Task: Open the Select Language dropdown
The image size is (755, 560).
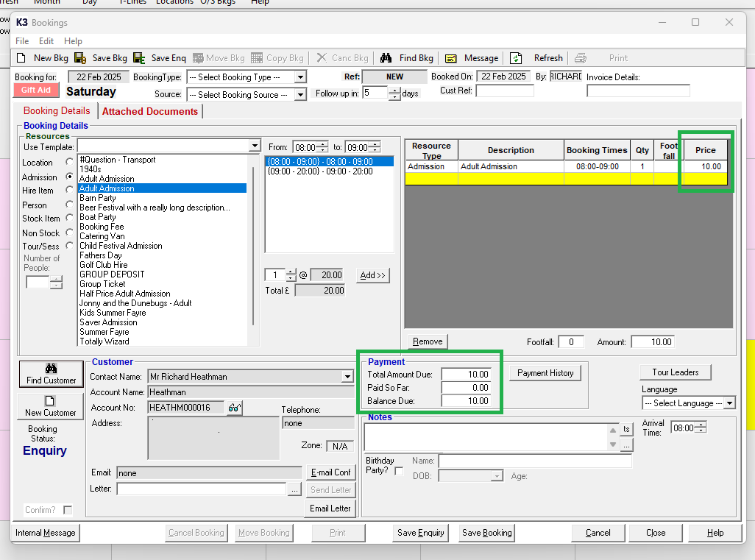Action: (729, 403)
